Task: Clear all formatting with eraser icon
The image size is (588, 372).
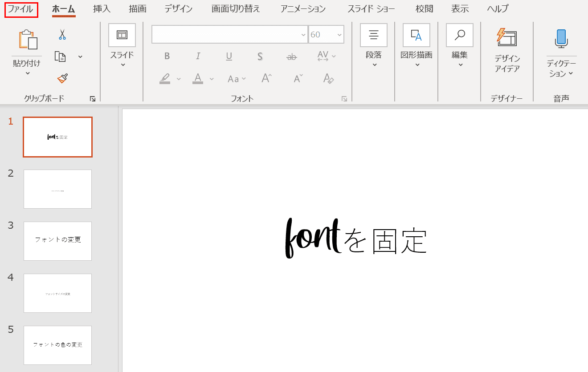Action: coord(328,79)
